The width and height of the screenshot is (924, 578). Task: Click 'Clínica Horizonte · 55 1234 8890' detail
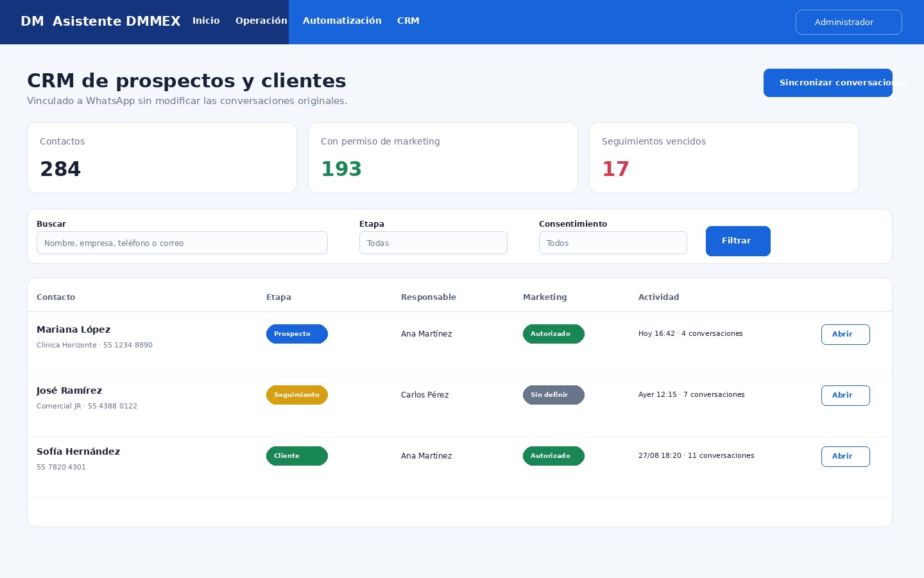(94, 346)
